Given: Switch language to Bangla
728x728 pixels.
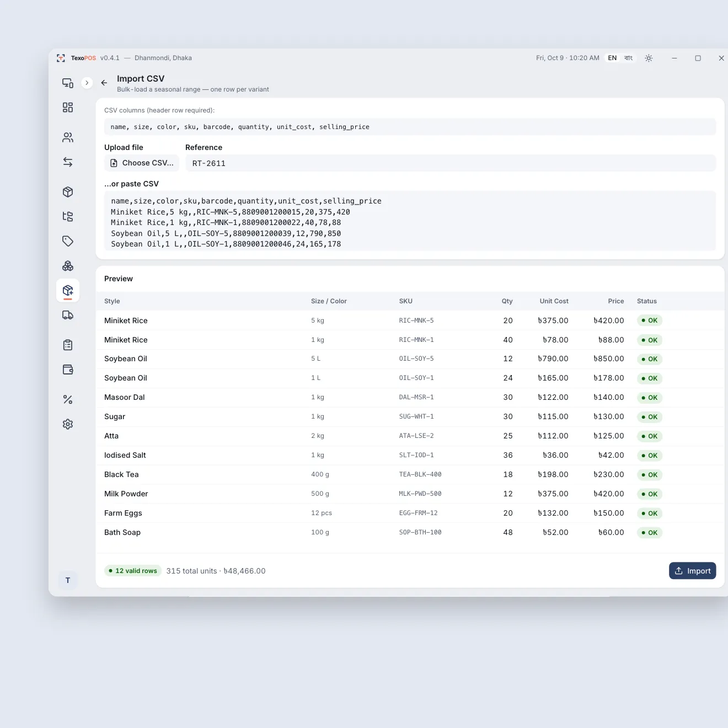Looking at the screenshot, I should pyautogui.click(x=628, y=58).
